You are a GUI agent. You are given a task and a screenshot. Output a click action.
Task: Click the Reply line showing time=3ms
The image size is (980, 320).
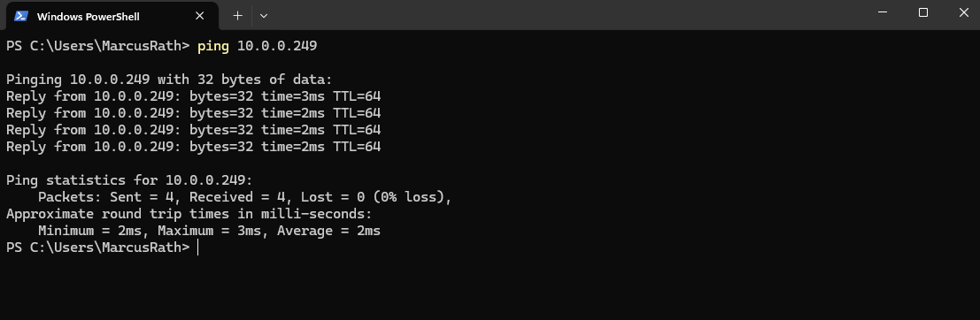tap(194, 96)
